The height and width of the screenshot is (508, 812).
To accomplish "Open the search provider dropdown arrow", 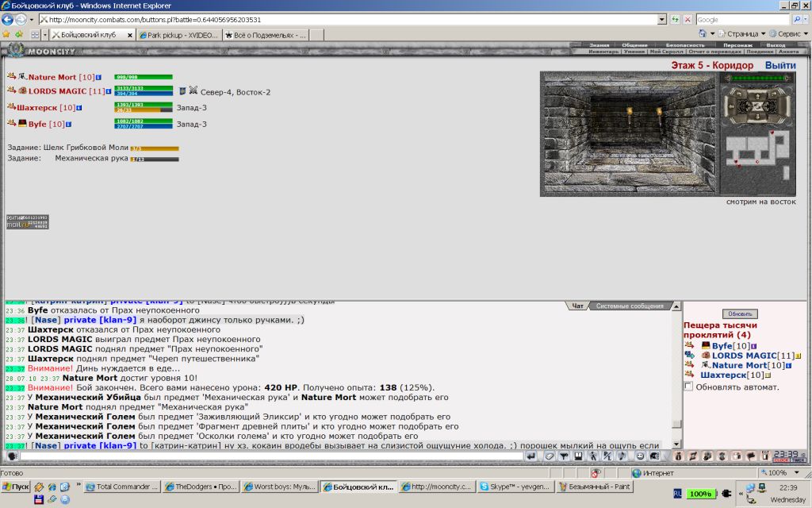I will point(806,20).
